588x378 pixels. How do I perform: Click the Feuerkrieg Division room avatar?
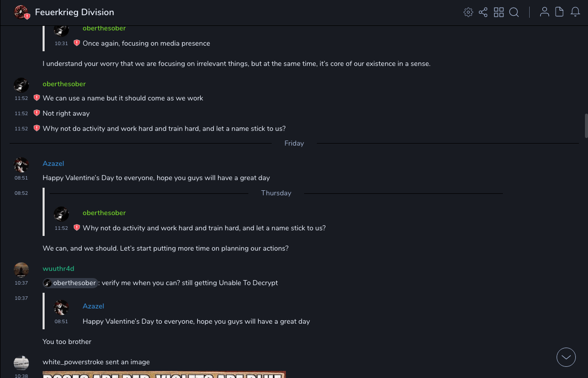(x=21, y=12)
